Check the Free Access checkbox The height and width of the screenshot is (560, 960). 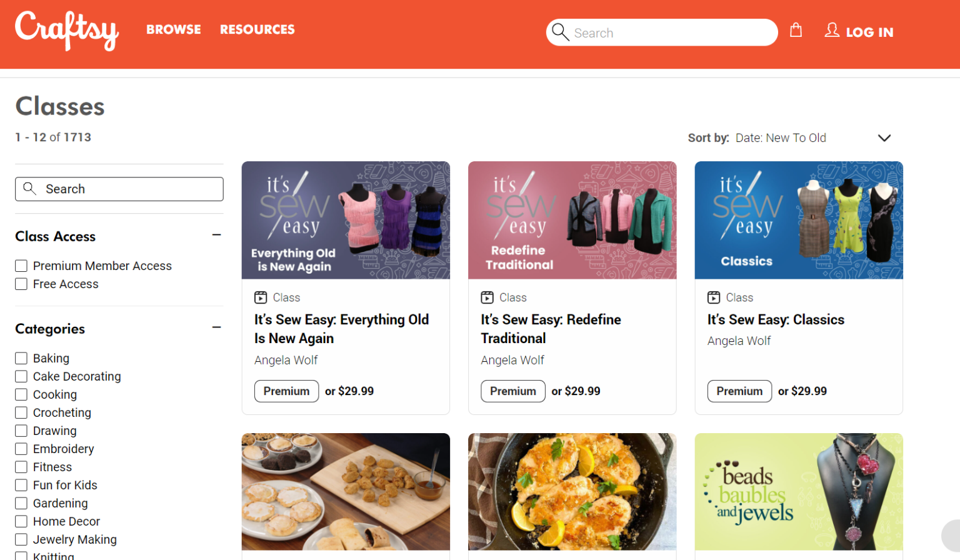point(21,284)
